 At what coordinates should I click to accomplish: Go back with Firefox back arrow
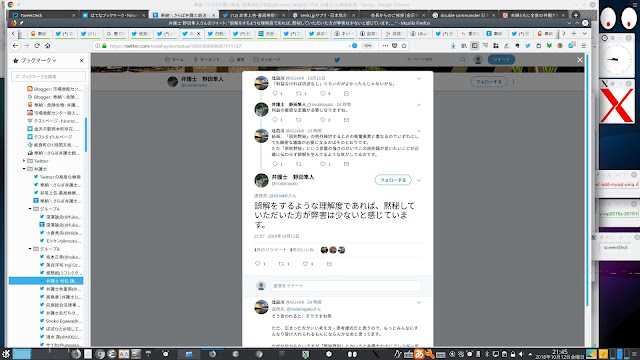coord(15,46)
